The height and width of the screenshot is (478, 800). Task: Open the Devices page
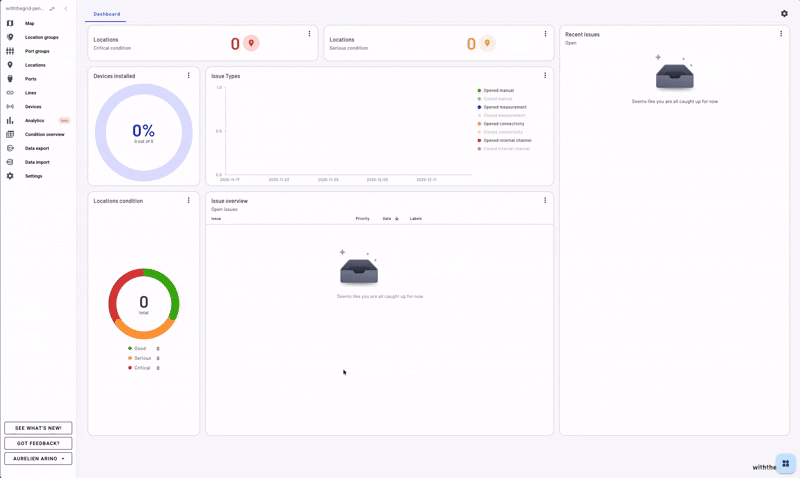click(x=33, y=106)
